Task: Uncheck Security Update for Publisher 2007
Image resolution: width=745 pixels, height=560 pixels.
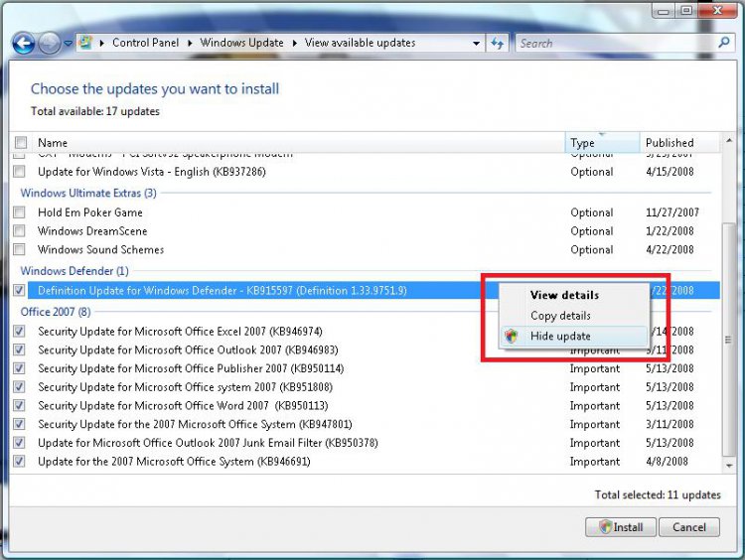Action: [x=19, y=368]
